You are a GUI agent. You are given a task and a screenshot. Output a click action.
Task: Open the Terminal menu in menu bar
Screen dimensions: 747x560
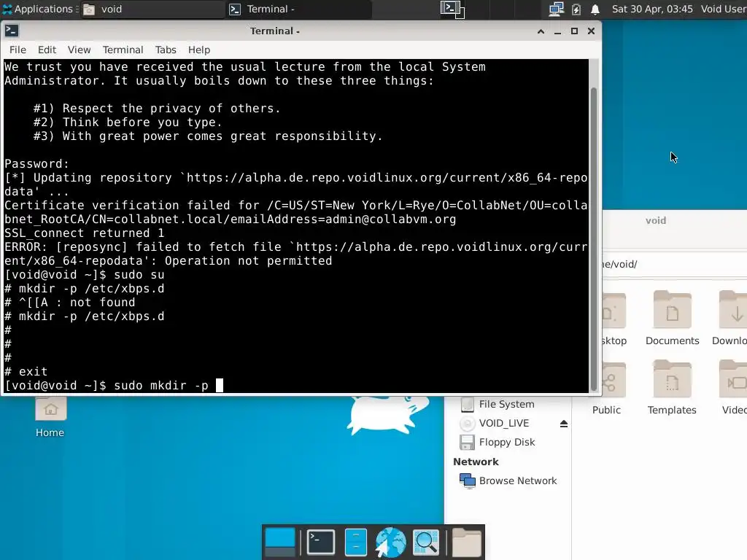123,50
